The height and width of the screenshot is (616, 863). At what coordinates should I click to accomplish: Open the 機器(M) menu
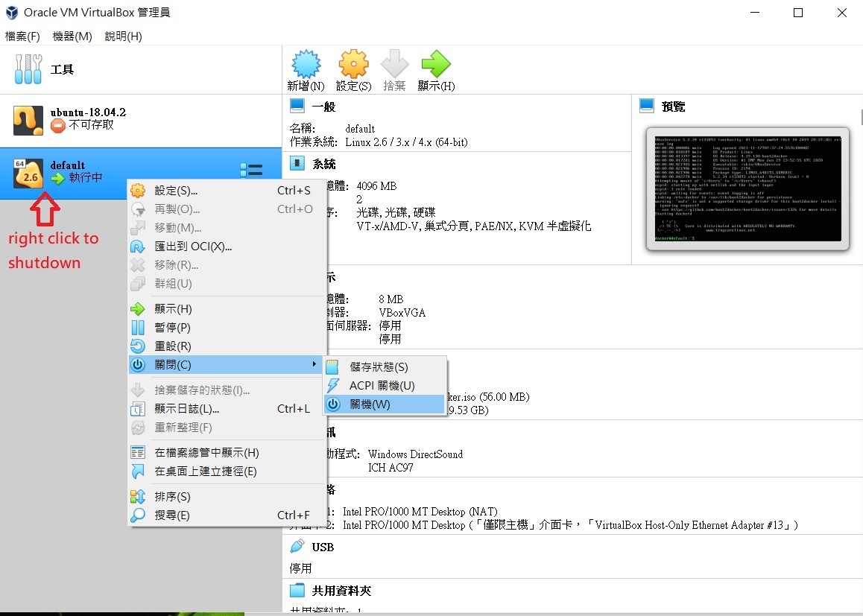pyautogui.click(x=72, y=36)
